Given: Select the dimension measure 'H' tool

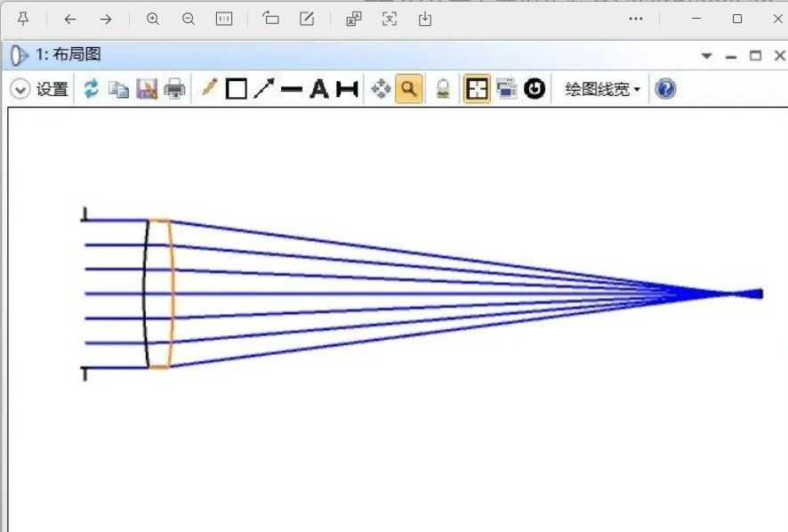Looking at the screenshot, I should 347,89.
